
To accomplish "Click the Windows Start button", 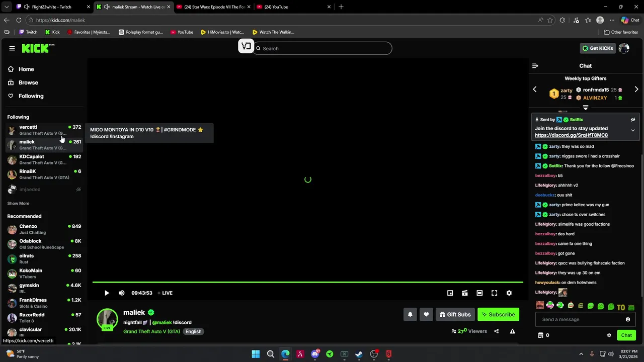I will (256, 354).
